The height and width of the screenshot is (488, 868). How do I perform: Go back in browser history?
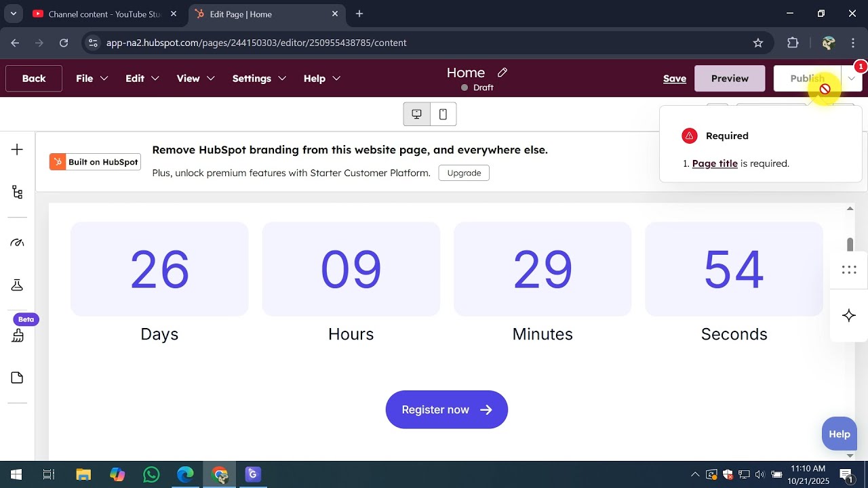pyautogui.click(x=15, y=43)
